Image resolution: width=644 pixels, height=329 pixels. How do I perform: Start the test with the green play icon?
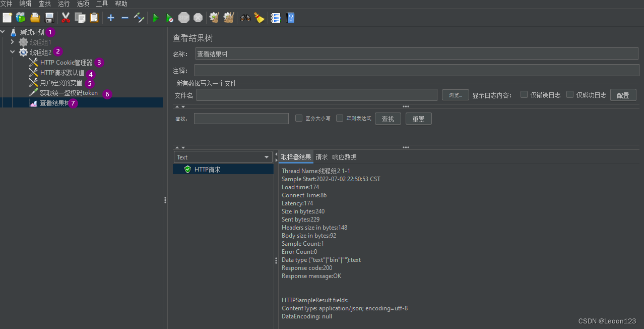coord(156,18)
